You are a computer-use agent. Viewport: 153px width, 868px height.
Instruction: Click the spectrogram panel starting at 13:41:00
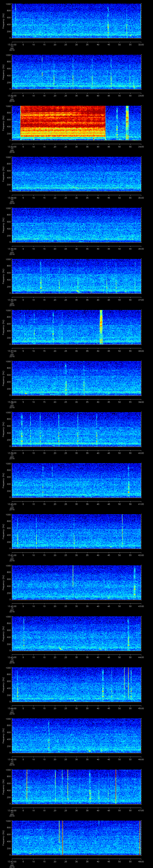click(x=76, y=531)
